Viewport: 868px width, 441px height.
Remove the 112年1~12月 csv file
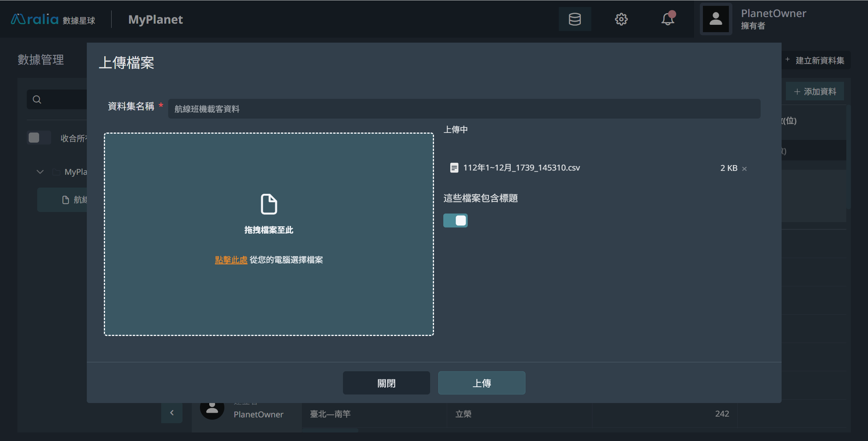(x=744, y=169)
